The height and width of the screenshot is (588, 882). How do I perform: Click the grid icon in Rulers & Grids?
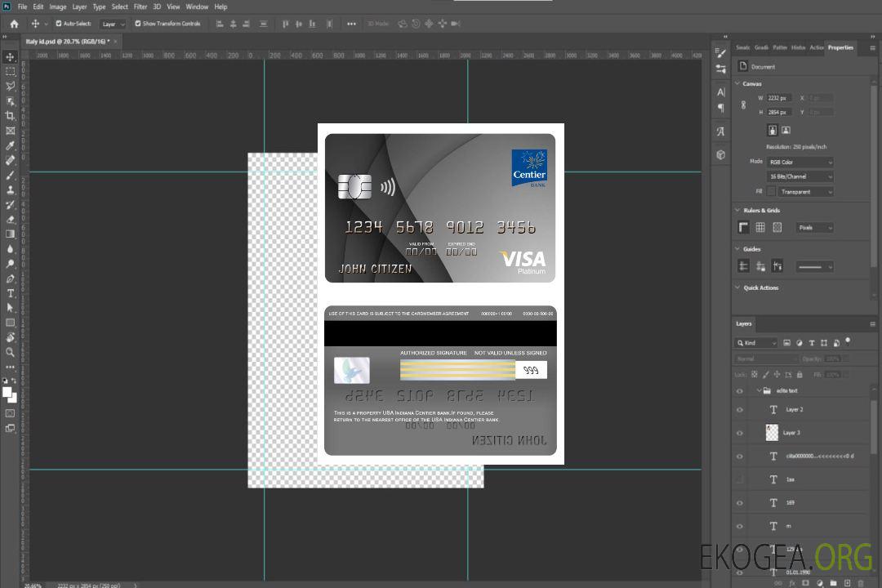point(760,227)
